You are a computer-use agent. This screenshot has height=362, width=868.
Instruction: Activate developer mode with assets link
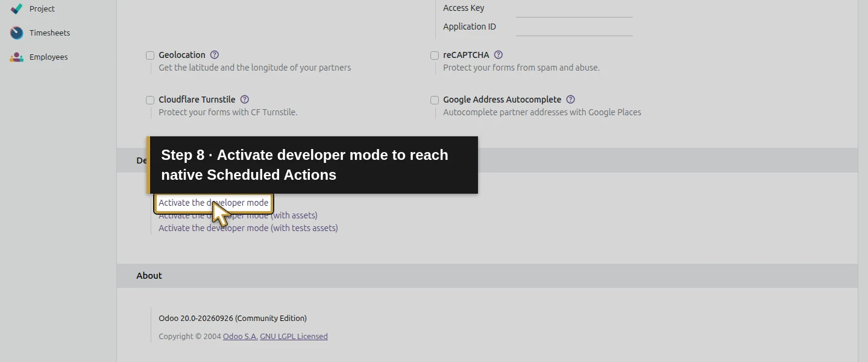click(237, 215)
